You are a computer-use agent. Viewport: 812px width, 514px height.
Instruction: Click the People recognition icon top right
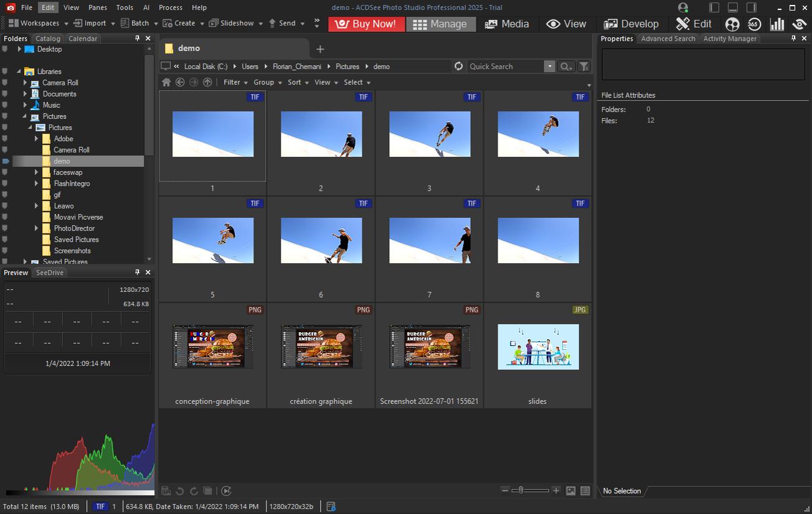pos(732,24)
